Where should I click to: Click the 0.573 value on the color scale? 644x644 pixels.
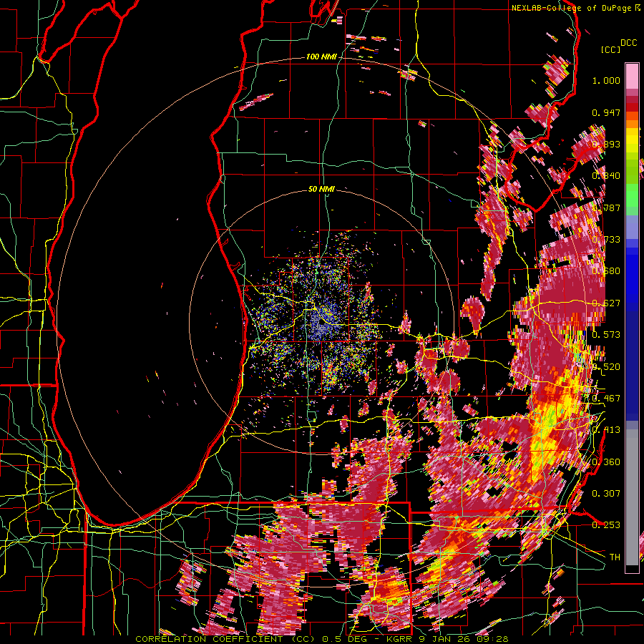(x=606, y=334)
